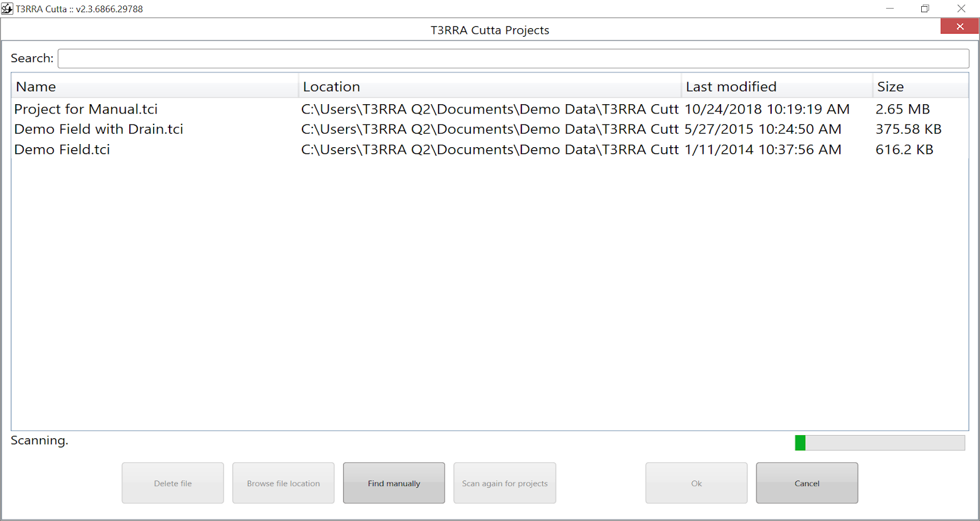Click the location path of Demo Field with Drain.tci
Image resolution: width=980 pixels, height=521 pixels.
point(490,129)
